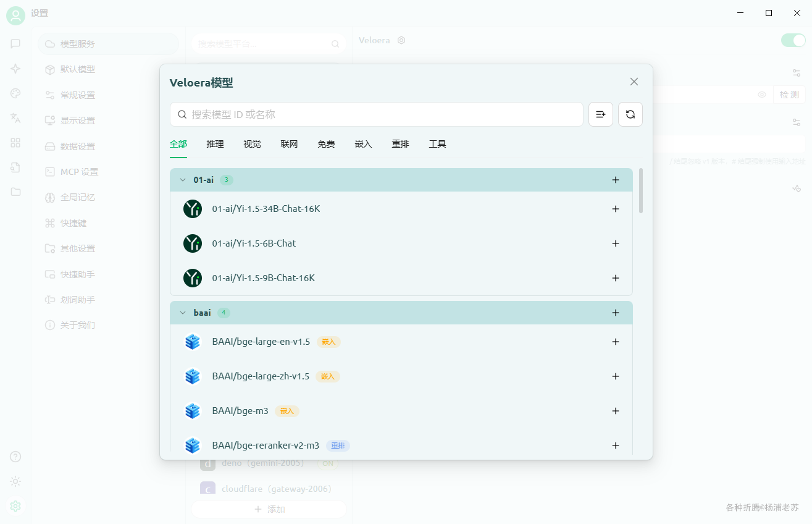Screen dimensions: 812x524
Task: Show the API key with eye icon
Action: [x=762, y=95]
